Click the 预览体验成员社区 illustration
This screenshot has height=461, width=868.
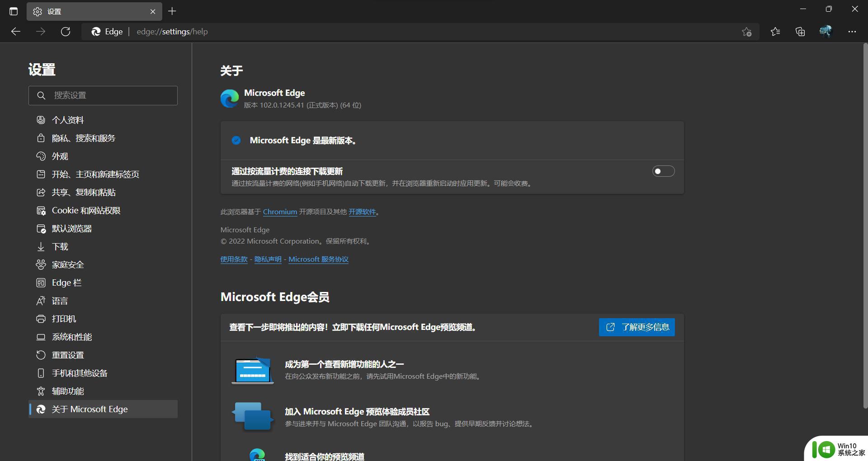tap(253, 416)
